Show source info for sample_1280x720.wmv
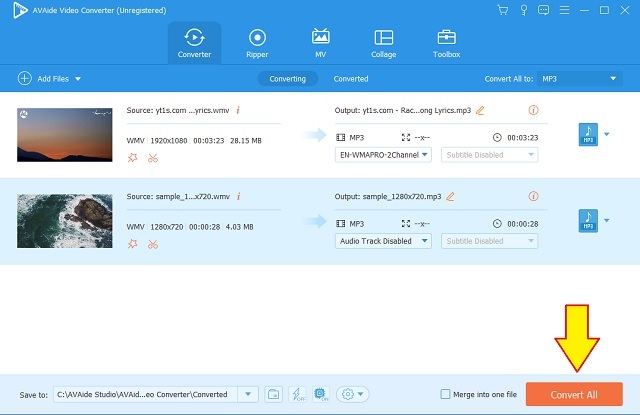640x415 pixels. (x=238, y=196)
